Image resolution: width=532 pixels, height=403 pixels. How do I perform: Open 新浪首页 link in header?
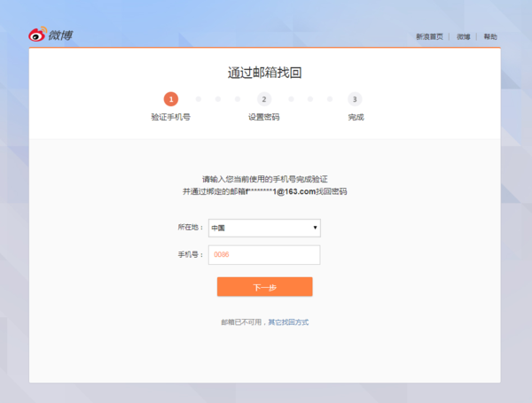[x=429, y=37]
